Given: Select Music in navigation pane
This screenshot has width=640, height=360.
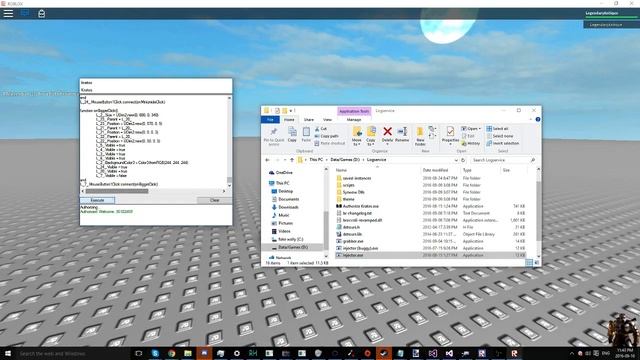Looking at the screenshot, I should tap(284, 215).
